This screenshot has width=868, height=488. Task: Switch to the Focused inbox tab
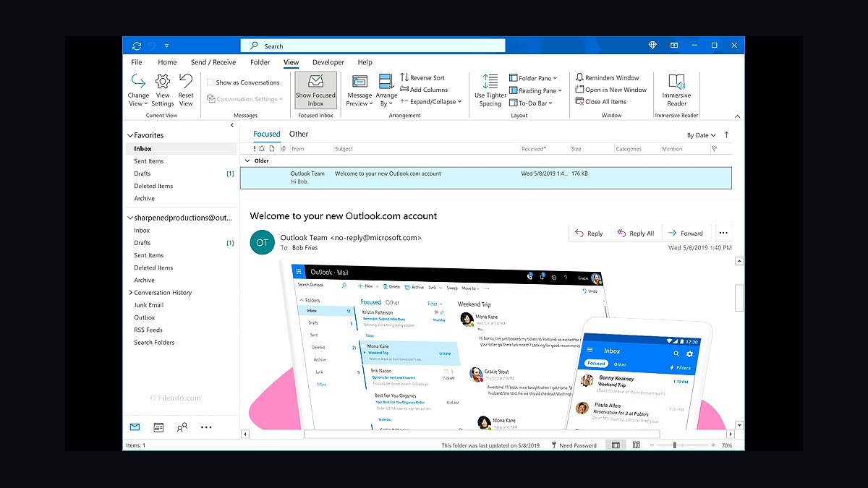(x=267, y=134)
